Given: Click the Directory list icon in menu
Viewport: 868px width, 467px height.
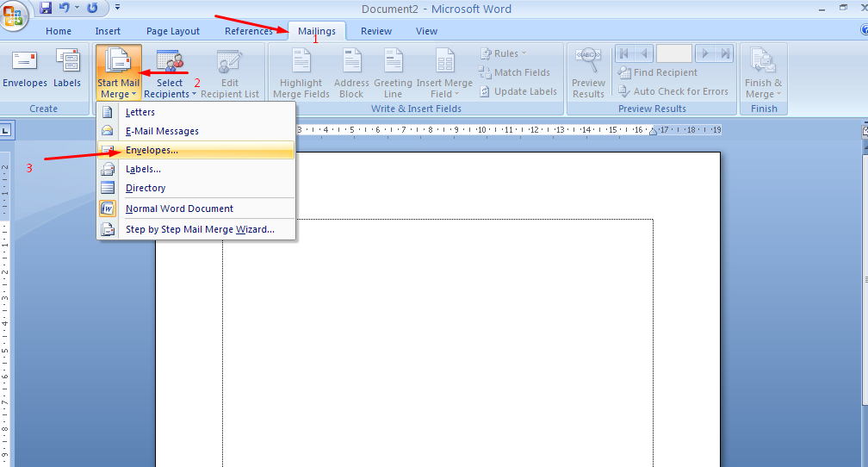Looking at the screenshot, I should [108, 188].
